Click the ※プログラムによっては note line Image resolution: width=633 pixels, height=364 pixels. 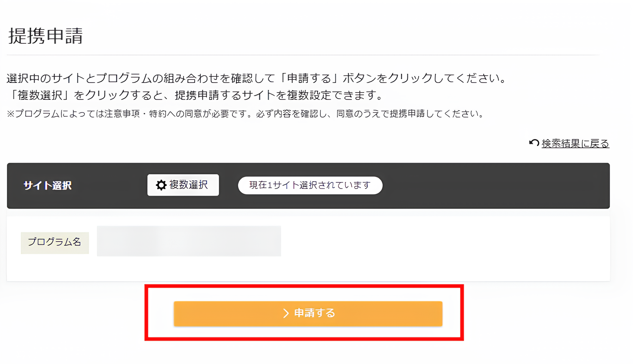(245, 114)
